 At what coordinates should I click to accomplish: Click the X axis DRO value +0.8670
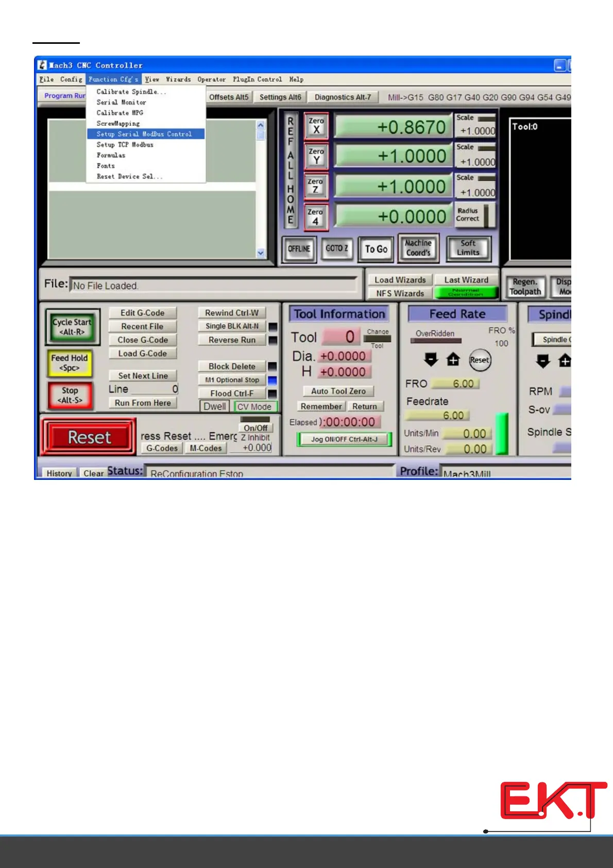point(394,127)
